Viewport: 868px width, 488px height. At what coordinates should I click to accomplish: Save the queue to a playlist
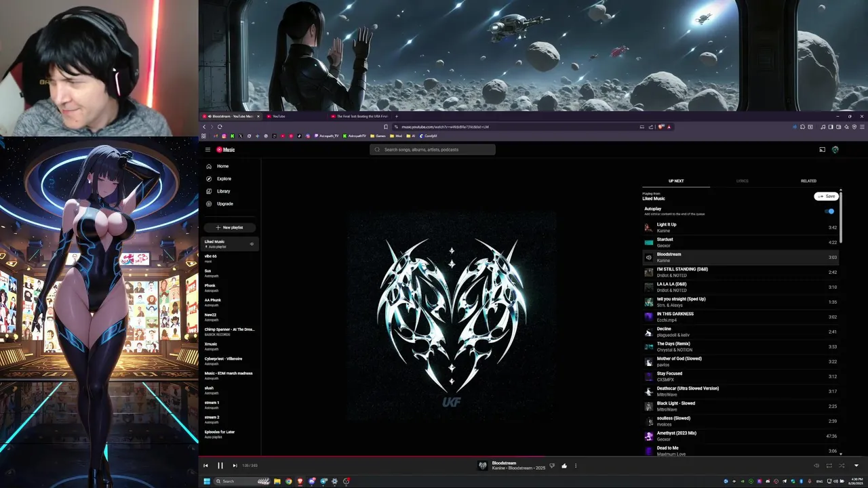pyautogui.click(x=826, y=196)
